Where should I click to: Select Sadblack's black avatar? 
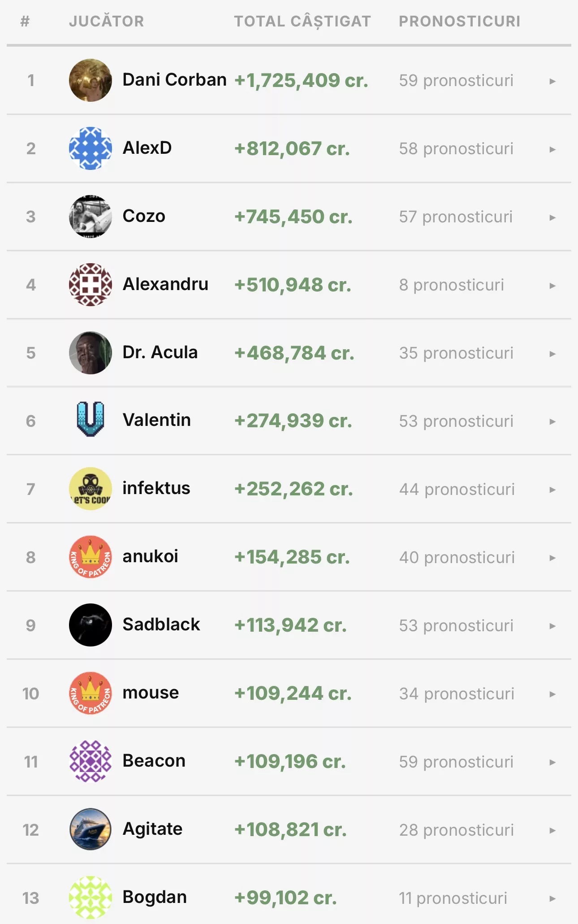click(91, 625)
